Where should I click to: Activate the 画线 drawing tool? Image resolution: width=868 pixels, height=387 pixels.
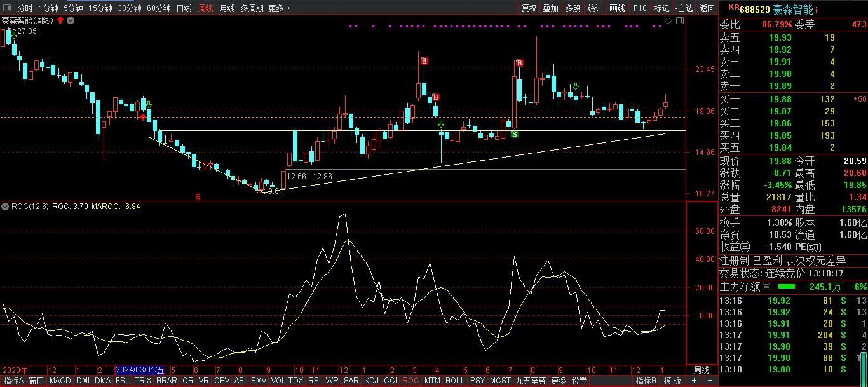[617, 8]
